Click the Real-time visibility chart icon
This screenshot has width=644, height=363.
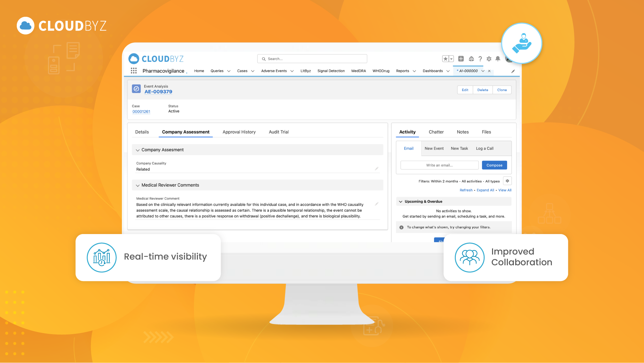pyautogui.click(x=102, y=258)
